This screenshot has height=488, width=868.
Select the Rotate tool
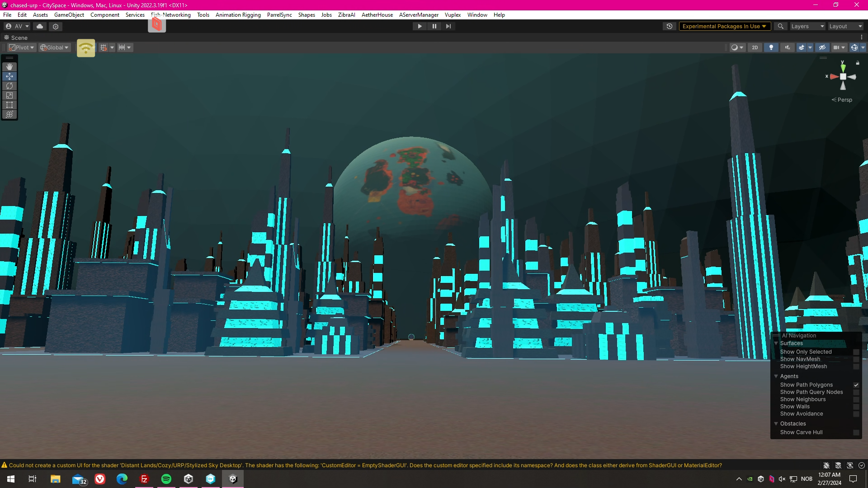click(9, 86)
